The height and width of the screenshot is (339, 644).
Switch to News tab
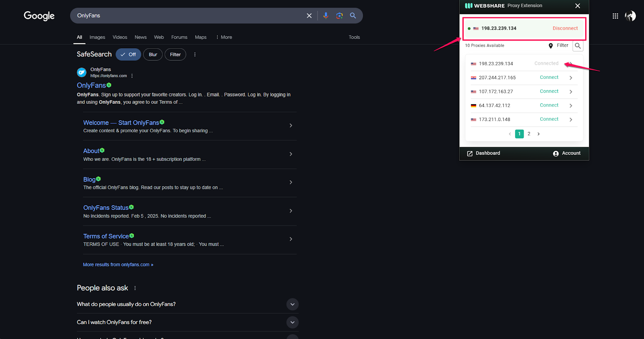click(x=140, y=37)
